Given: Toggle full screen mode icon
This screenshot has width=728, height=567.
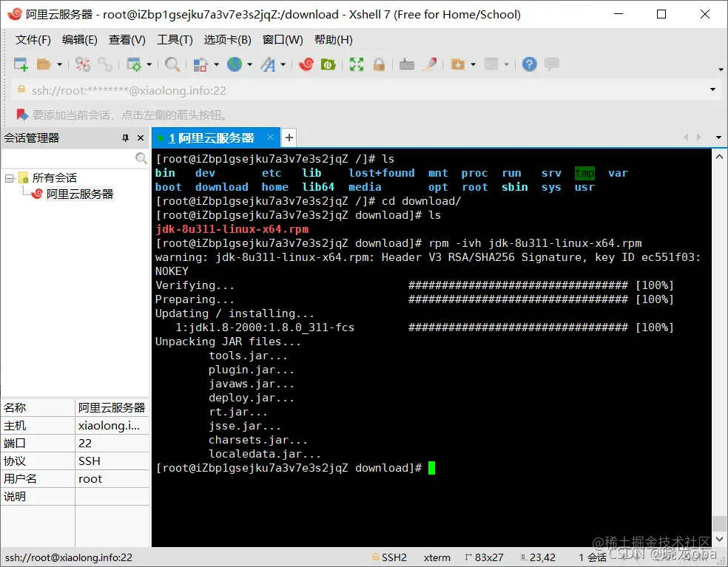Looking at the screenshot, I should (357, 64).
